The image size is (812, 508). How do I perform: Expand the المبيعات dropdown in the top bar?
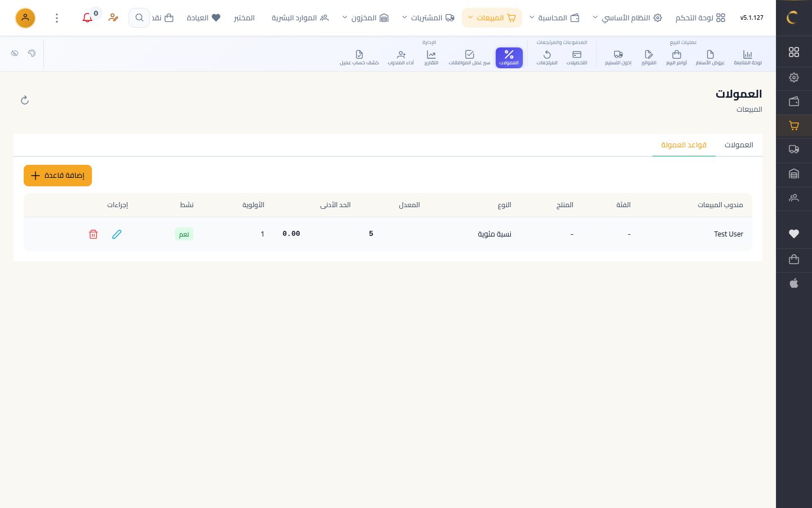tap(492, 18)
